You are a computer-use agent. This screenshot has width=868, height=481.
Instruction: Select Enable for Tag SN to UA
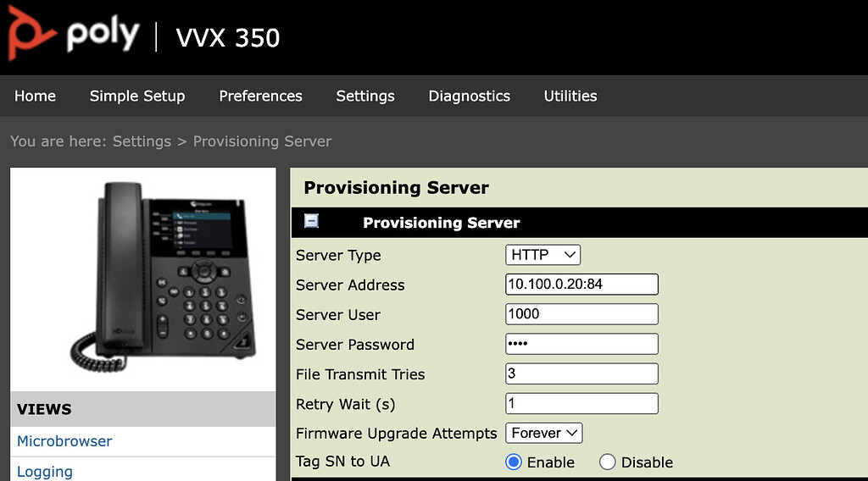[x=514, y=462]
